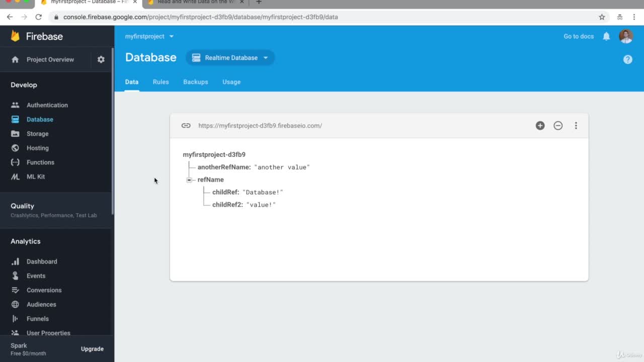644x362 pixels.
Task: Select the childRef key
Action: coord(225,192)
